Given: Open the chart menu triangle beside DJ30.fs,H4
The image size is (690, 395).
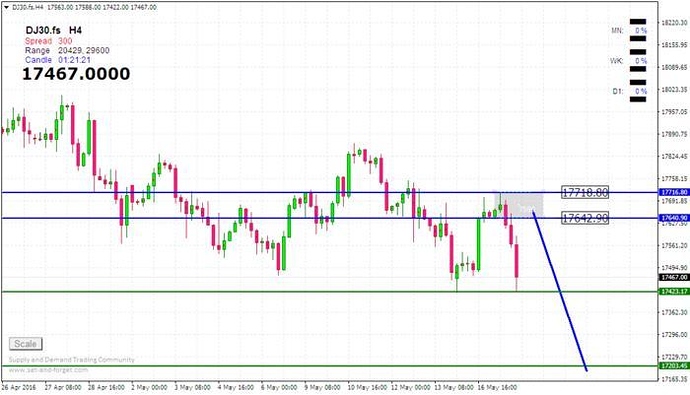Looking at the screenshot, I should tap(6, 7).
